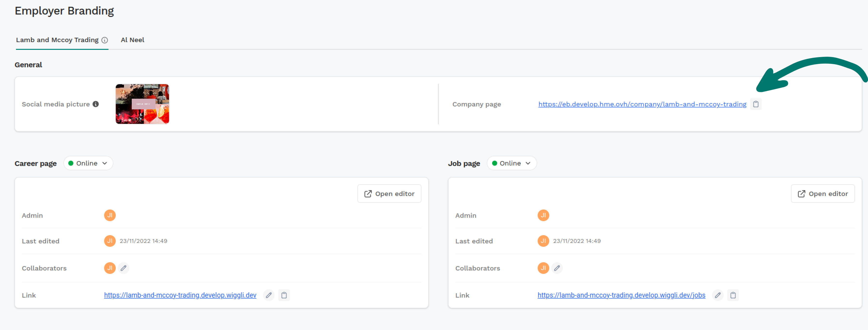868x330 pixels.
Task: Open editor for the Career page
Action: pos(389,194)
